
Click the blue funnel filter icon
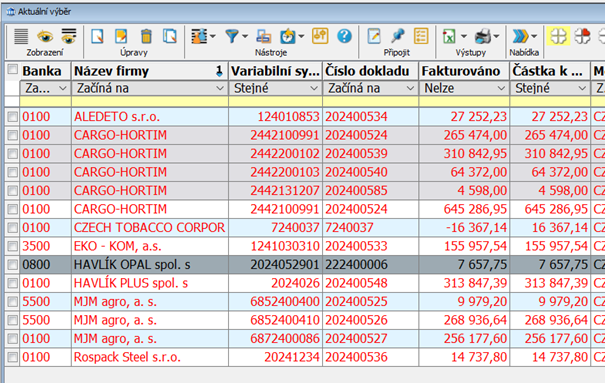[x=232, y=36]
